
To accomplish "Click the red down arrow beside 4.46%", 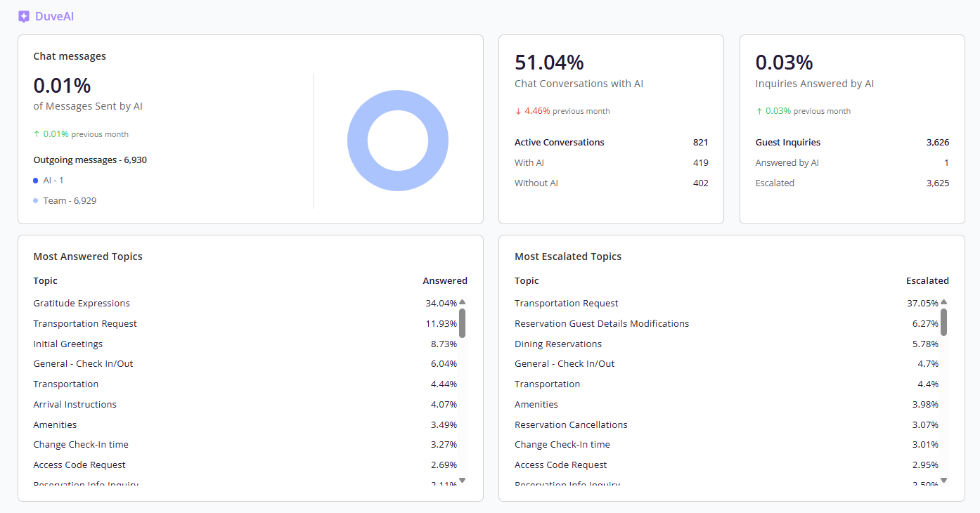I will [x=518, y=111].
